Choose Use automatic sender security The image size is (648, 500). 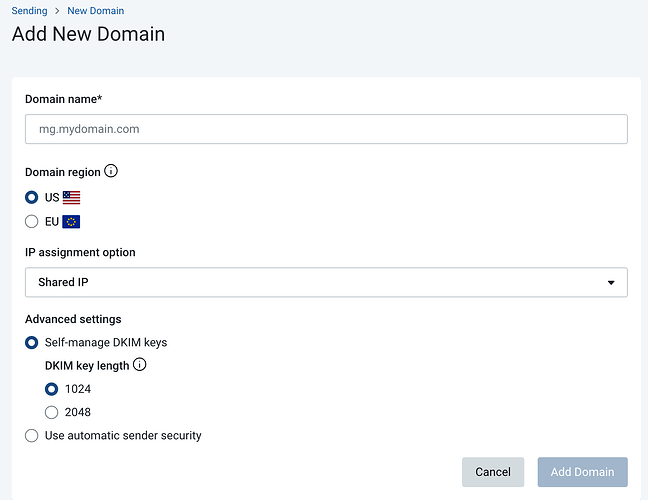click(31, 436)
